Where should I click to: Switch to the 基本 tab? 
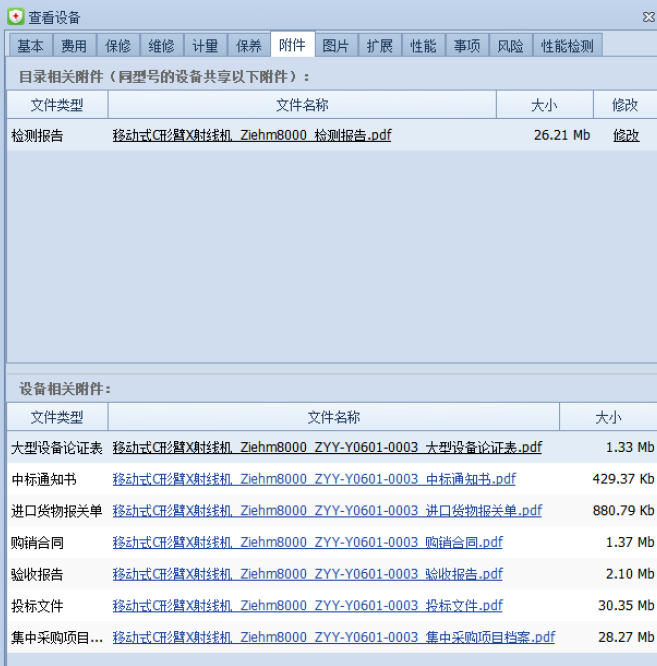(31, 45)
